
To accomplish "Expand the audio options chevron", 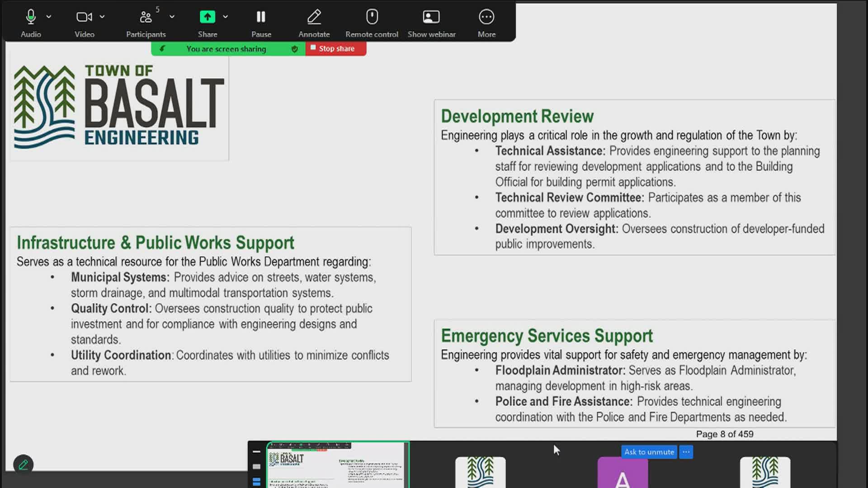I will [x=49, y=17].
